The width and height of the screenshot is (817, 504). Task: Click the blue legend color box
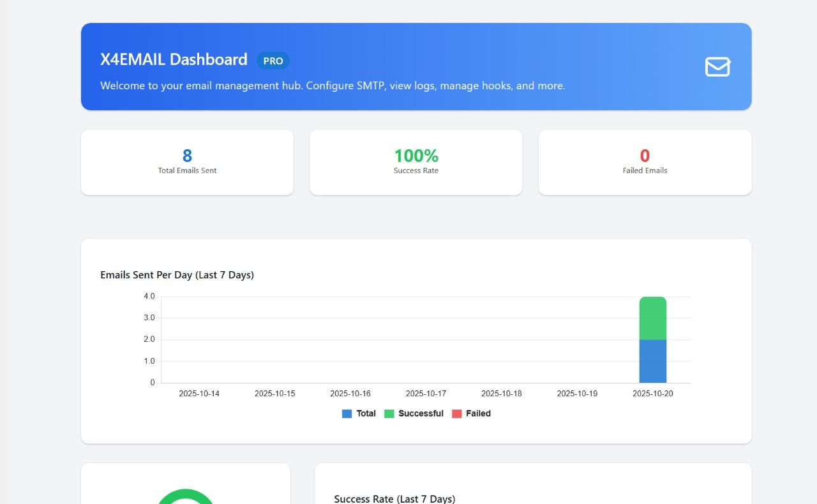[347, 413]
